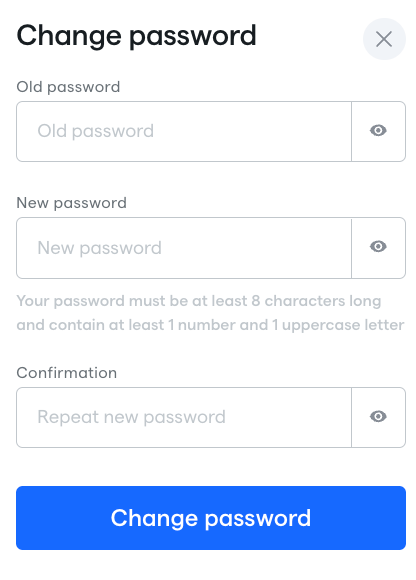Viewport: 416px width, 580px height.
Task: Toggle visibility eye for New password
Action: click(378, 247)
